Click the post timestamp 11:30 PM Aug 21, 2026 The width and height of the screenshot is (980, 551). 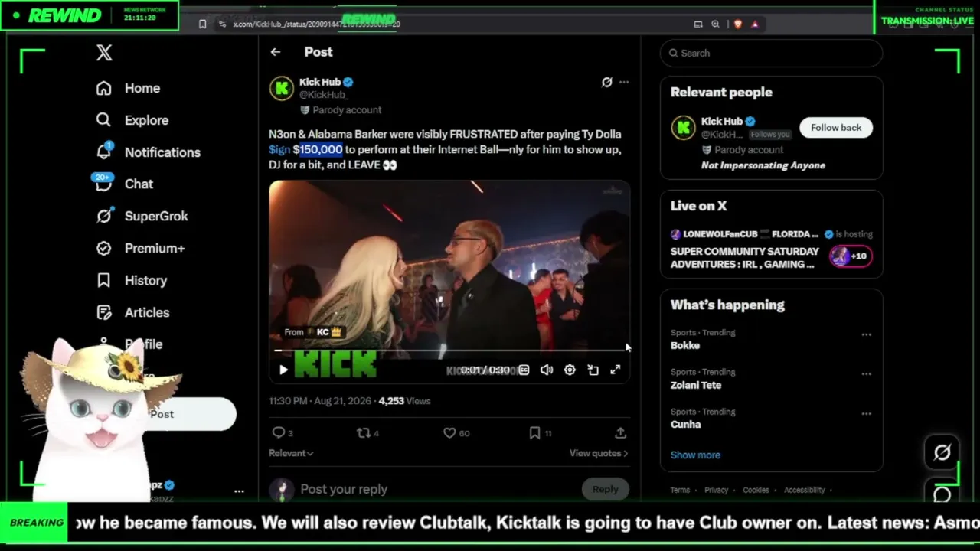point(320,401)
